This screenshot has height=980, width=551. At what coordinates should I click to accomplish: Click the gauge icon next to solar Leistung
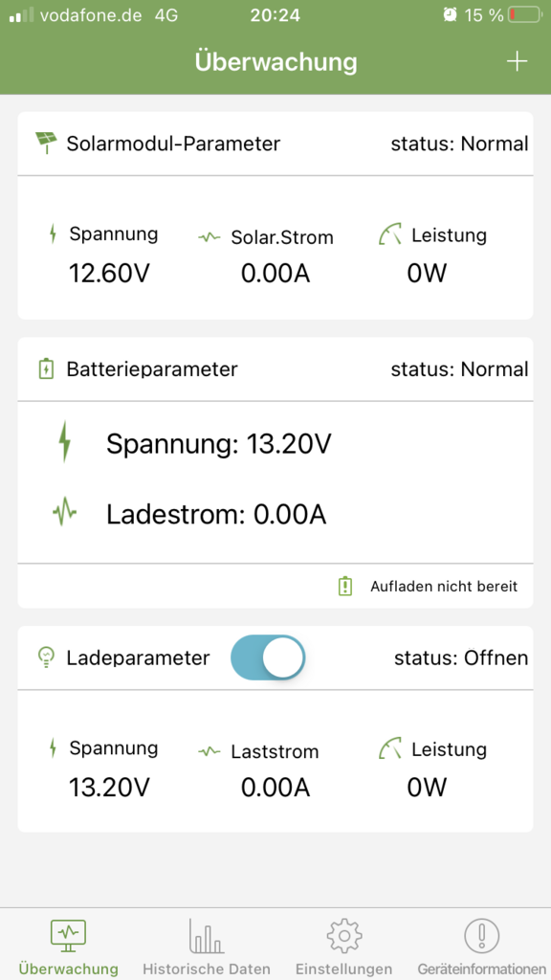point(390,235)
